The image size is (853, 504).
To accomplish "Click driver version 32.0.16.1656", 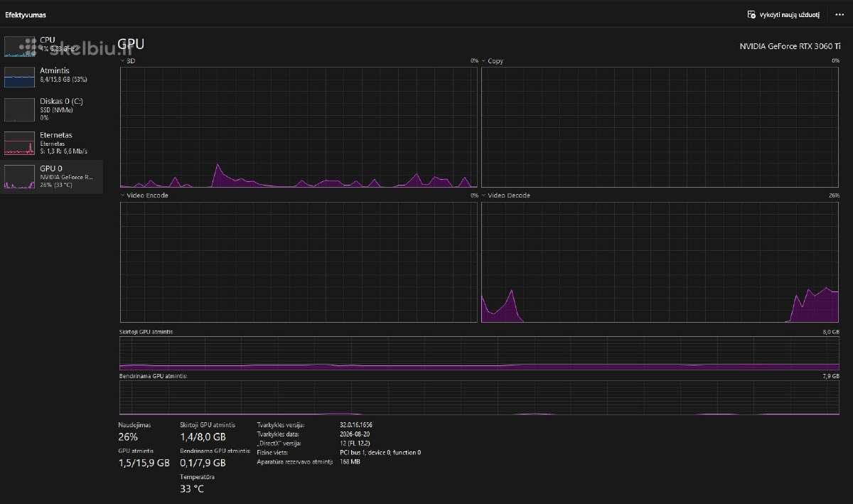I will click(356, 424).
